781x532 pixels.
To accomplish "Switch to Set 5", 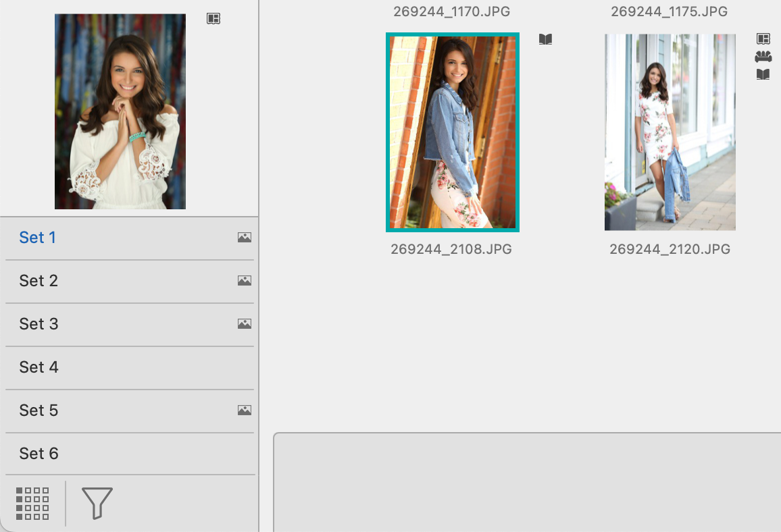I will click(x=39, y=410).
